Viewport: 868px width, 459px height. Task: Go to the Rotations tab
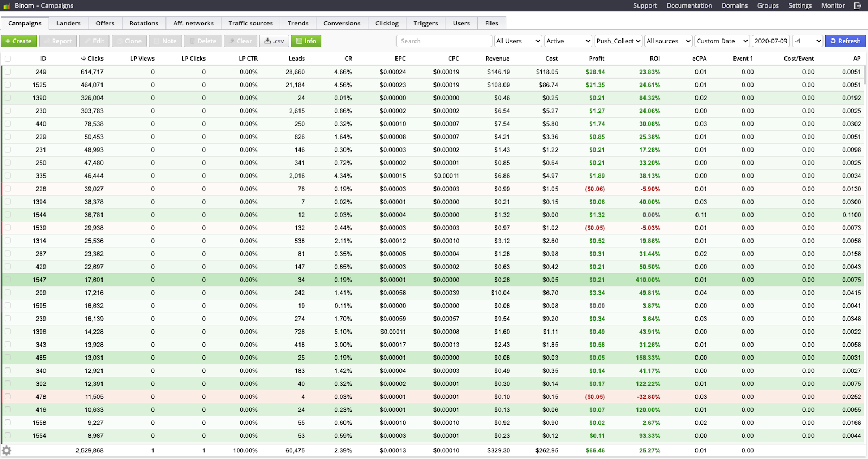(x=144, y=23)
